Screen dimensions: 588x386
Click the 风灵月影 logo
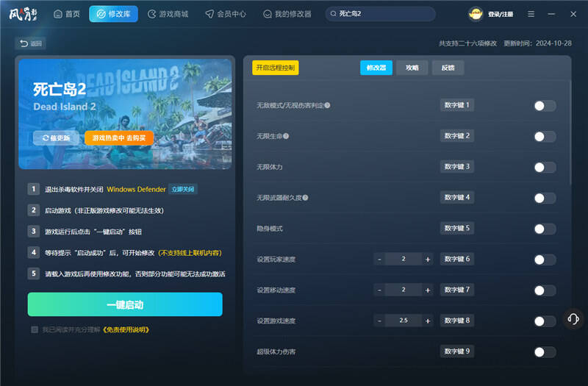23,14
